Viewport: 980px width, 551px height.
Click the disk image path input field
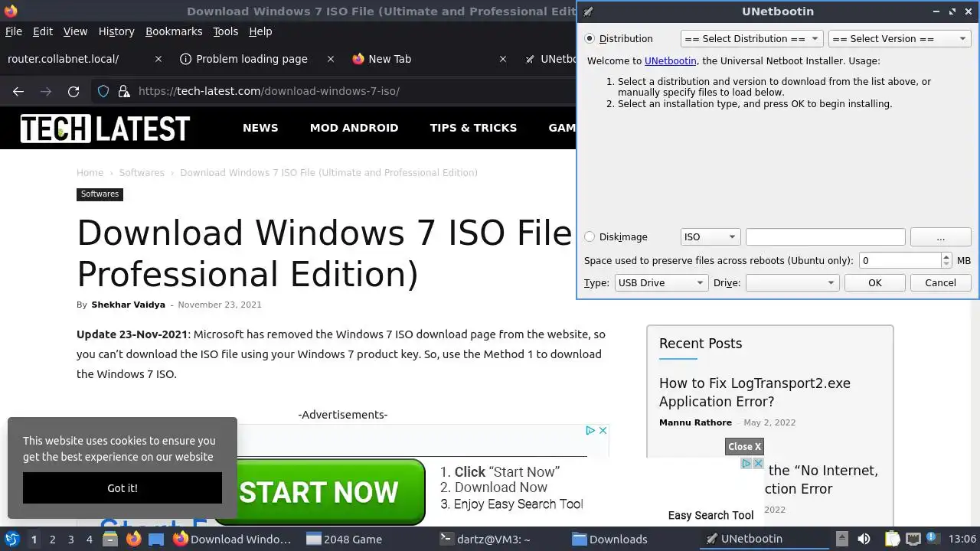point(825,237)
